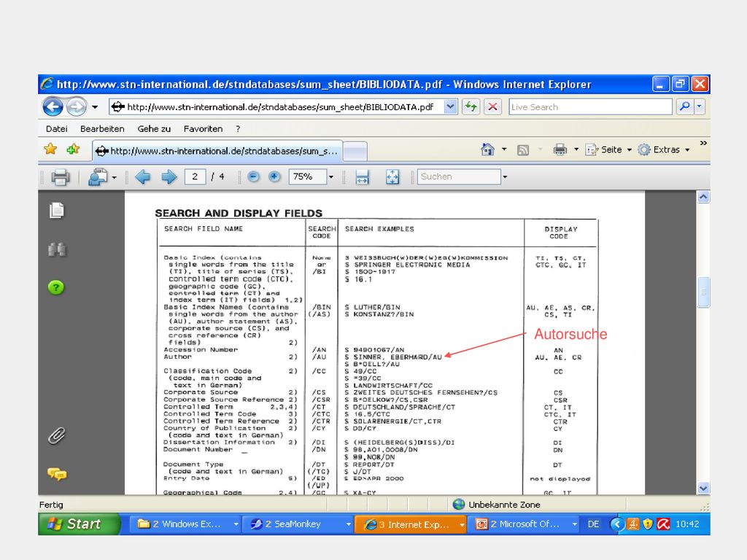The width and height of the screenshot is (747, 560).
Task: Click the Suchen PDF search field
Action: tap(460, 176)
